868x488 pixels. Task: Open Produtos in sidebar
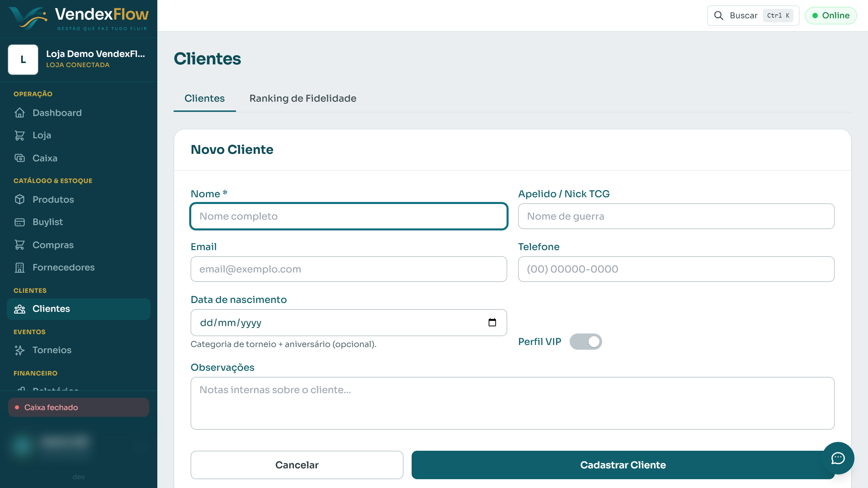point(79,200)
